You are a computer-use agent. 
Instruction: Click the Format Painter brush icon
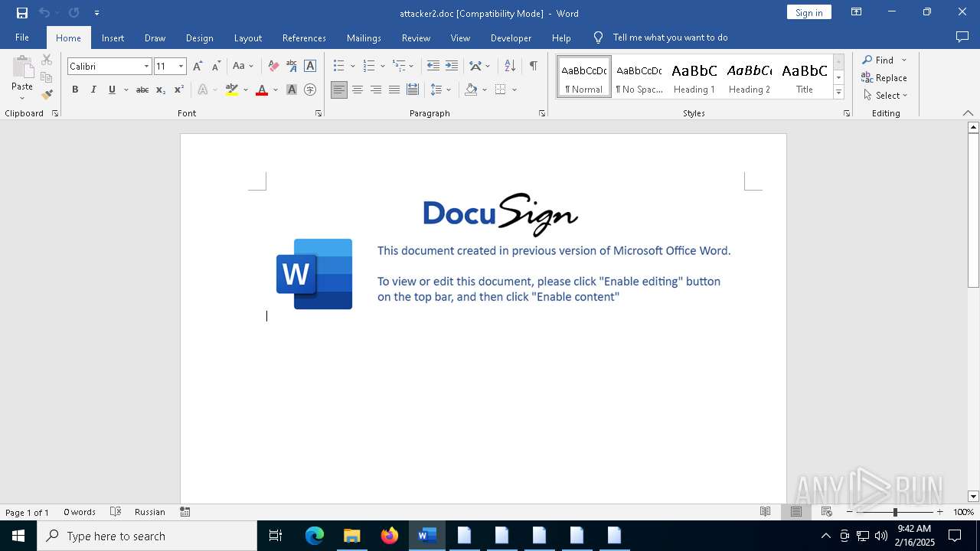(47, 95)
